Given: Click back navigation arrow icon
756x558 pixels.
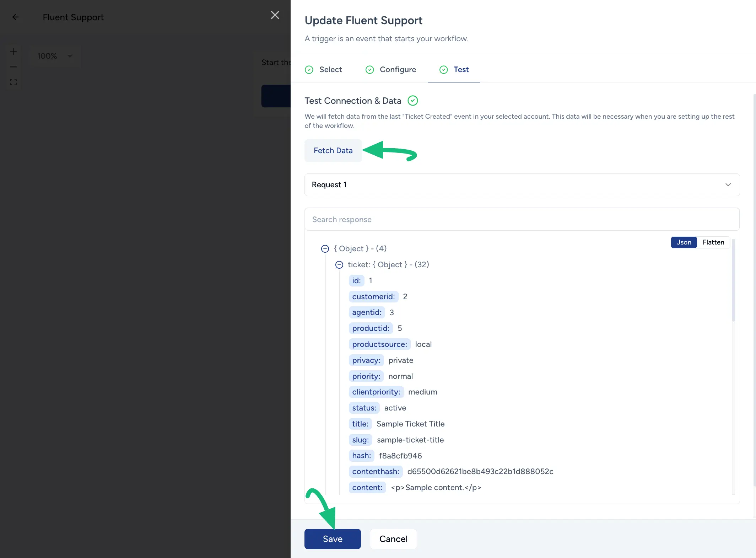Looking at the screenshot, I should 15,17.
